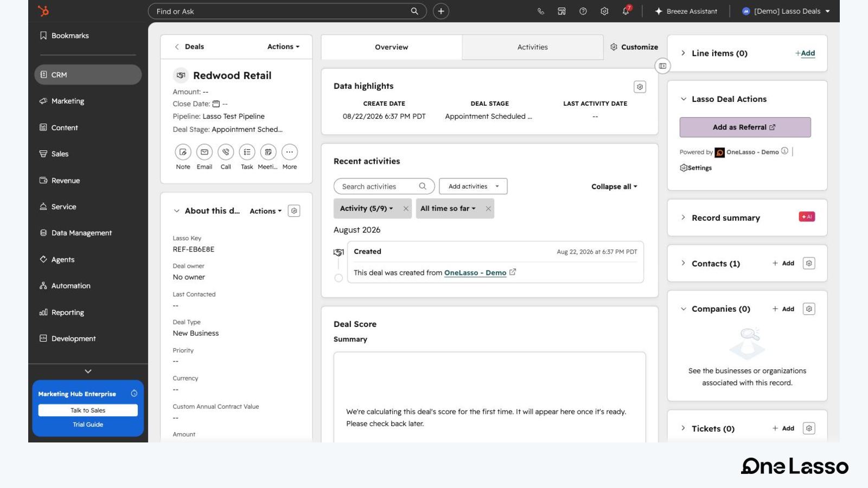Create a Note on the deal
This screenshot has height=488, width=868.
click(x=183, y=152)
